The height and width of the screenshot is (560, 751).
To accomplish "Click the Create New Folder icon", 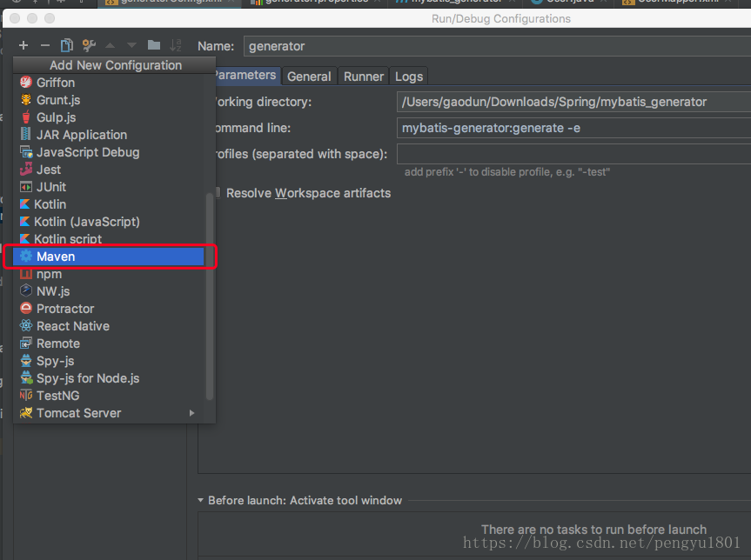I will [x=154, y=45].
